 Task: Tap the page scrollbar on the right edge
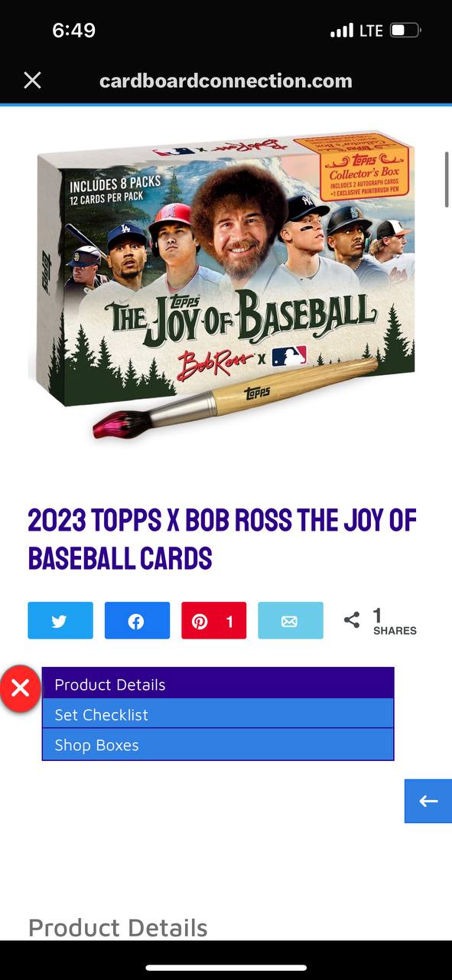447,179
